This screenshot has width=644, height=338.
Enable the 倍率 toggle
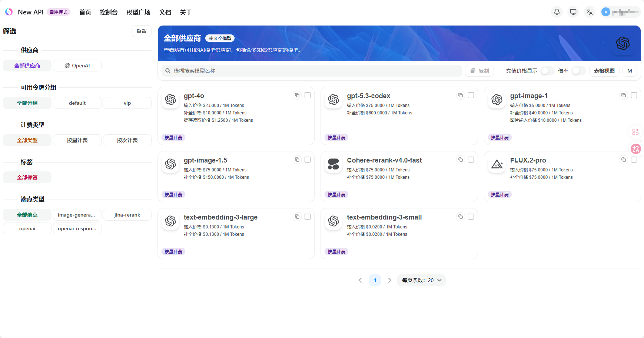(x=578, y=70)
